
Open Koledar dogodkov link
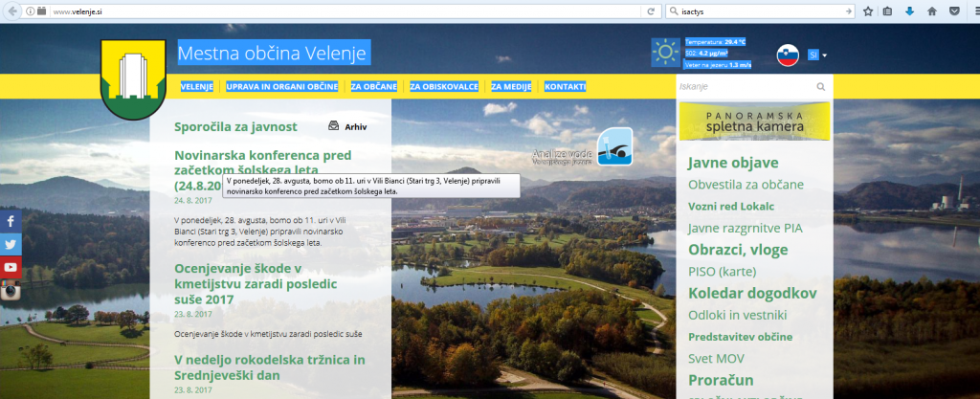pos(752,293)
